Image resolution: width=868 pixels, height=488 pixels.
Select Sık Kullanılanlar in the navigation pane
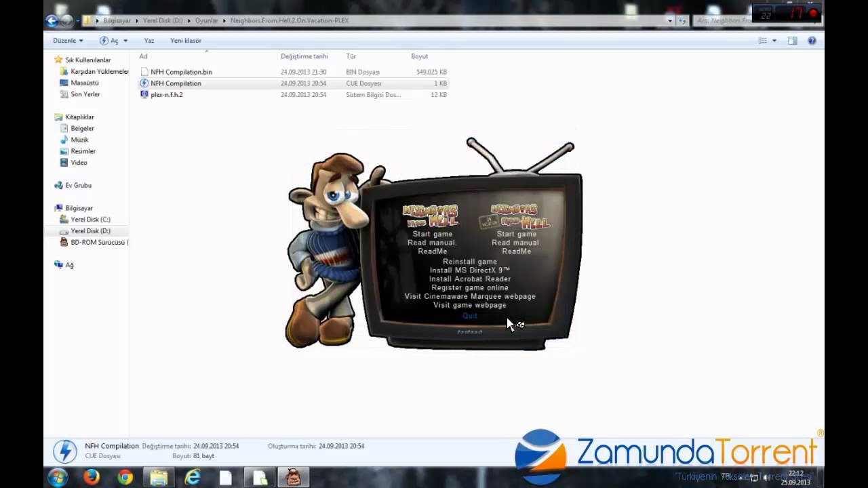click(87, 60)
